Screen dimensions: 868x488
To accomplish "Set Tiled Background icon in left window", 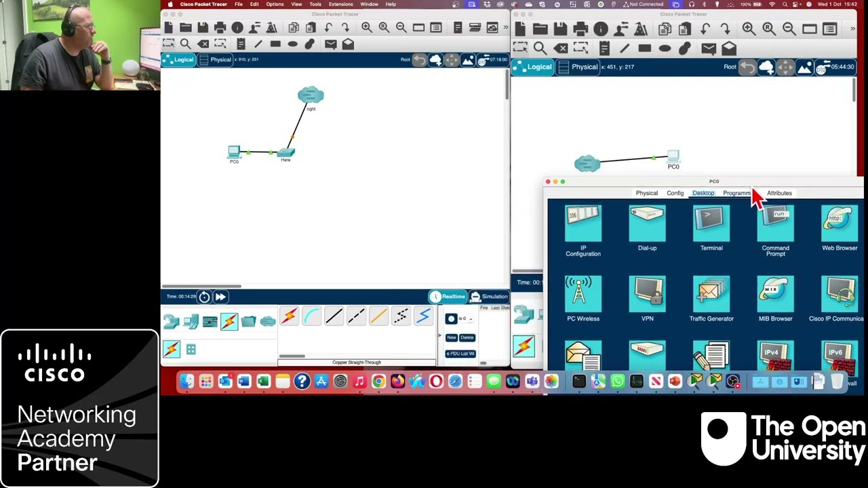I will (x=467, y=60).
